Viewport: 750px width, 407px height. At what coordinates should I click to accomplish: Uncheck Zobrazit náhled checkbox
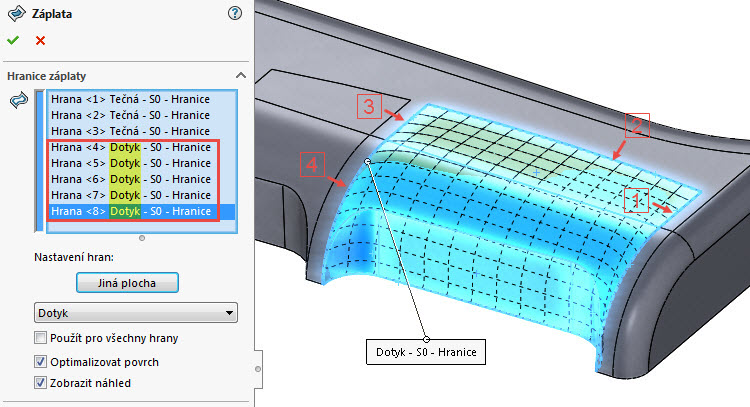pyautogui.click(x=40, y=383)
